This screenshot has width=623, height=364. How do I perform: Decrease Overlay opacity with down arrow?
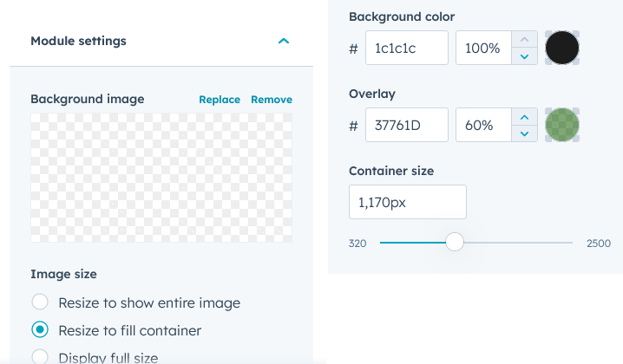coord(523,133)
